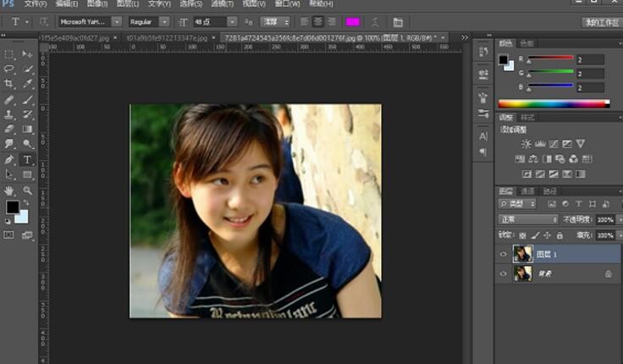This screenshot has width=623, height=364.
Task: Select the Healing Brush tool
Action: (x=8, y=99)
